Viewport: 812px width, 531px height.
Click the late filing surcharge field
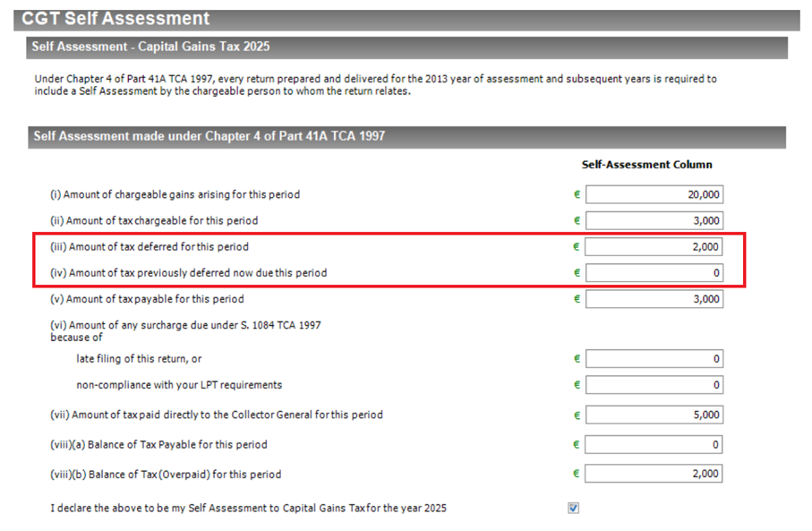point(654,358)
